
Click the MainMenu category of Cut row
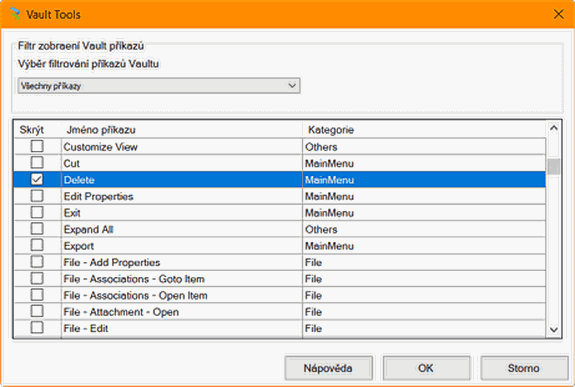tap(329, 163)
